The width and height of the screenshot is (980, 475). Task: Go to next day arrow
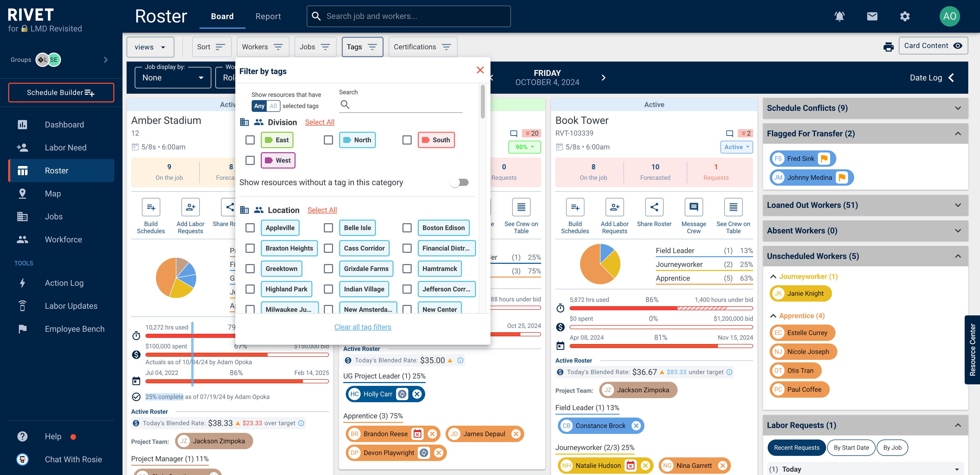point(603,78)
